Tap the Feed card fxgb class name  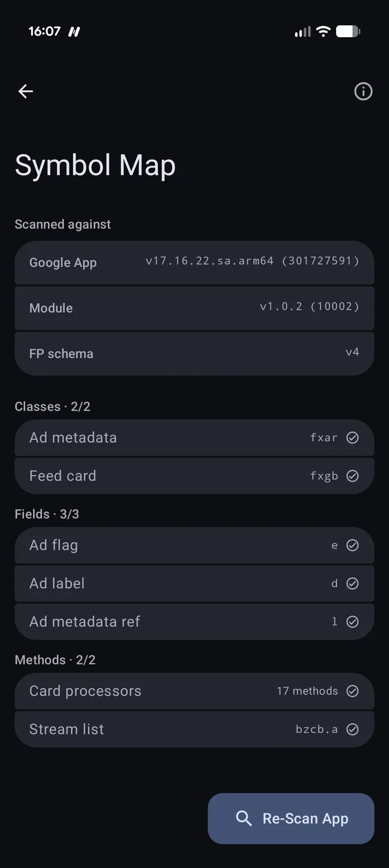[x=324, y=476]
